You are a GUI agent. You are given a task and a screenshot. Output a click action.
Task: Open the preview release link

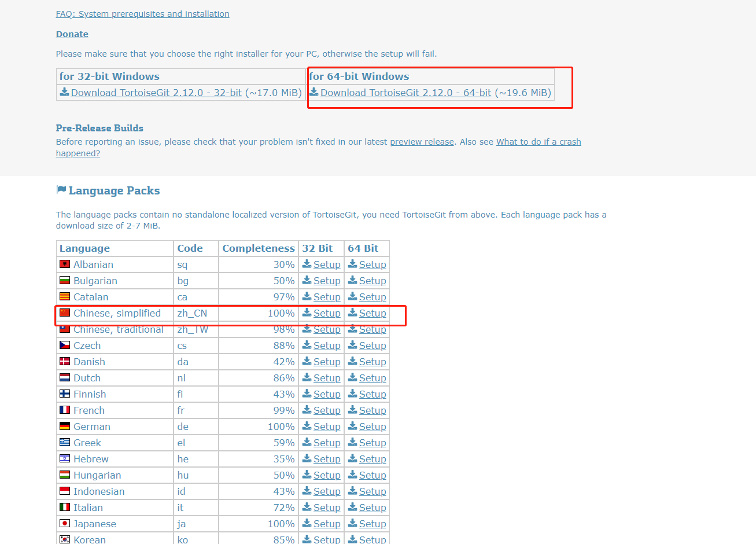click(x=422, y=141)
